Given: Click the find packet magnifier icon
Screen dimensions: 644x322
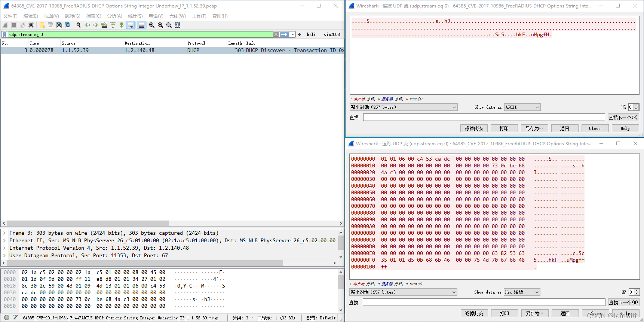Looking at the screenshot, I should (x=79, y=25).
